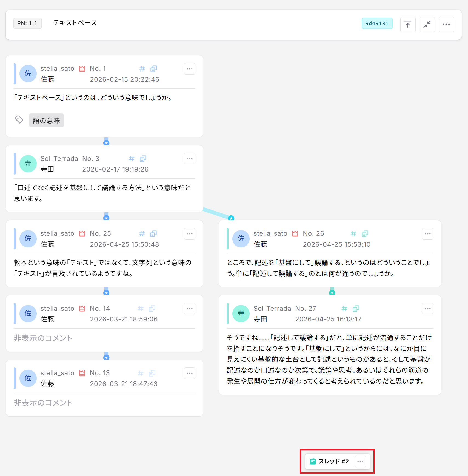Open the more options menu for comment No. 13
The width and height of the screenshot is (468, 476).
pyautogui.click(x=189, y=373)
